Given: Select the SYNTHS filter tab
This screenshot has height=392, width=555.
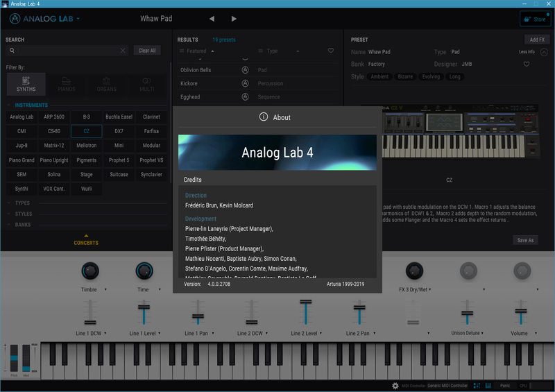Looking at the screenshot, I should pyautogui.click(x=26, y=84).
